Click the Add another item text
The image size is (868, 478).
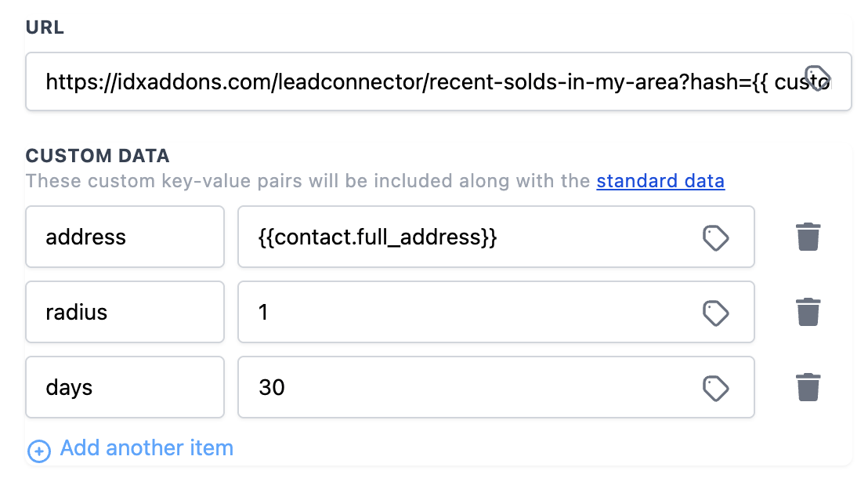point(146,448)
